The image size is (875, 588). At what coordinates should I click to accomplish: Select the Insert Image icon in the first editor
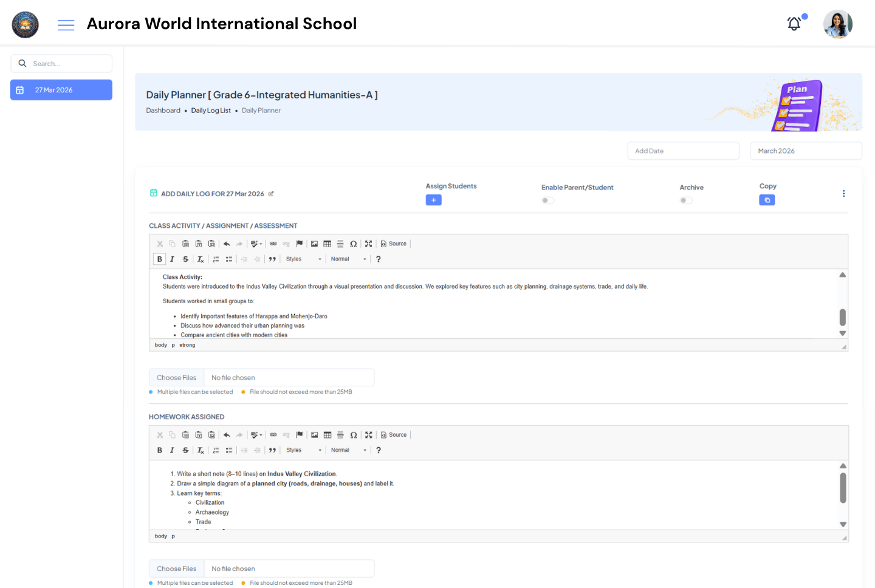coord(314,244)
